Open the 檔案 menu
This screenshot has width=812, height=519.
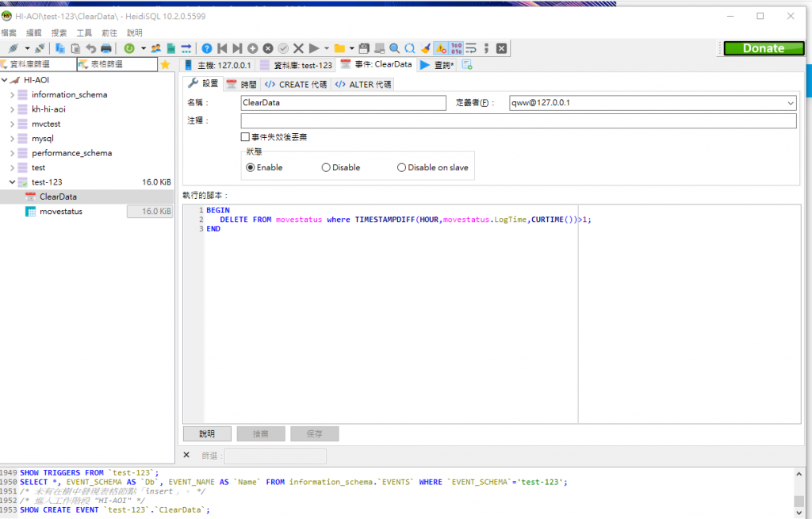point(9,32)
